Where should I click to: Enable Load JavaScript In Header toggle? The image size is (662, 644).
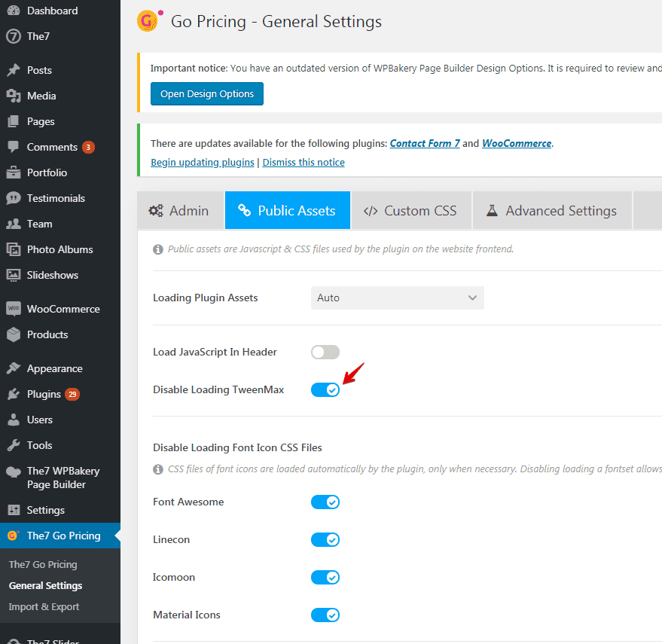pos(325,353)
